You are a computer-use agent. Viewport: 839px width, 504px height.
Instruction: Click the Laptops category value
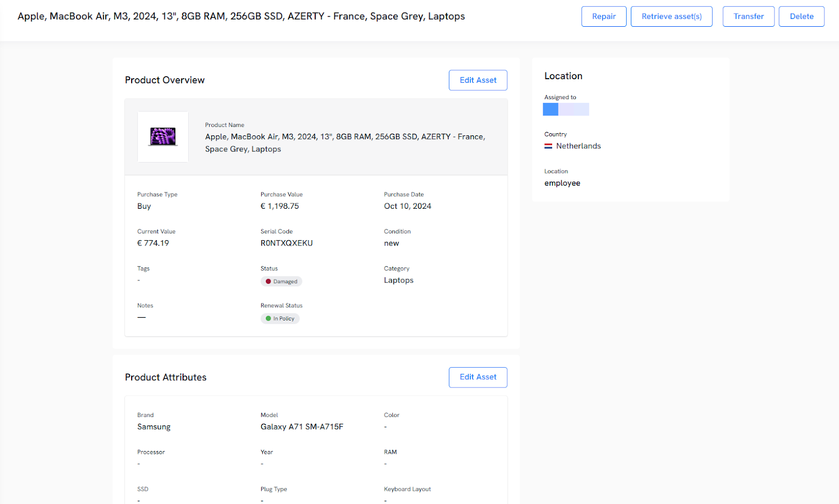pyautogui.click(x=399, y=281)
